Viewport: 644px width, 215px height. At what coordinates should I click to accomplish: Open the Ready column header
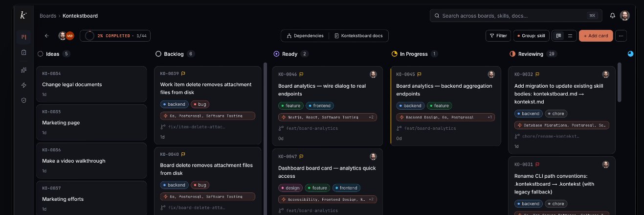[x=291, y=54]
